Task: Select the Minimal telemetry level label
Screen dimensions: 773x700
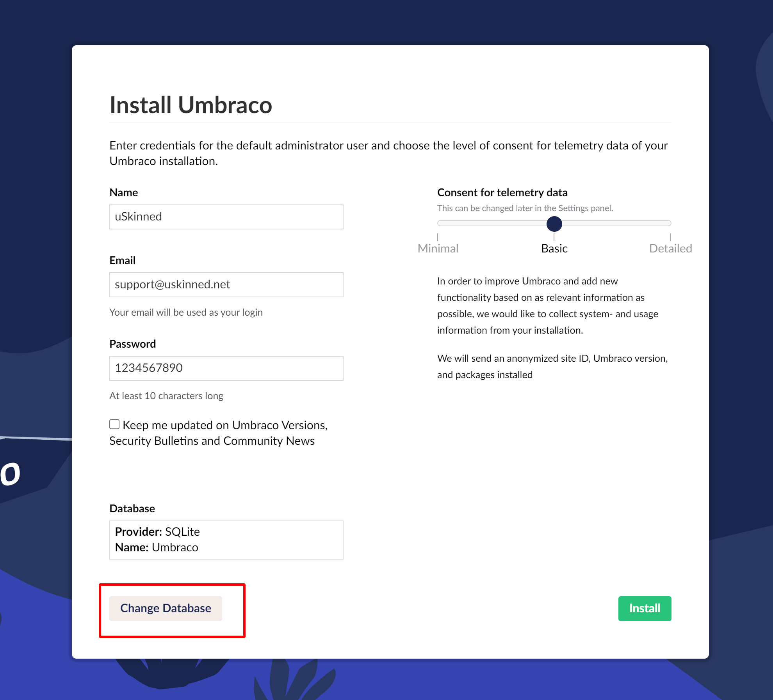Action: click(x=438, y=249)
